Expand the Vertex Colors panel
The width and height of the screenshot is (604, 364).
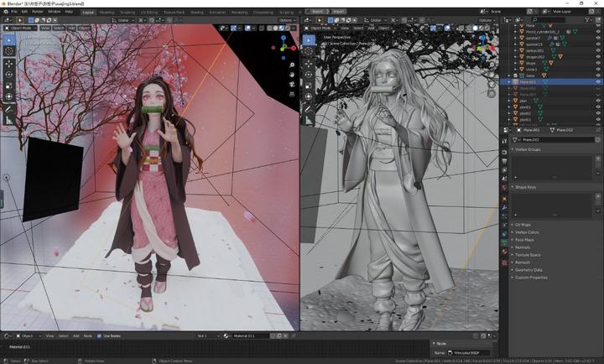[x=527, y=232]
